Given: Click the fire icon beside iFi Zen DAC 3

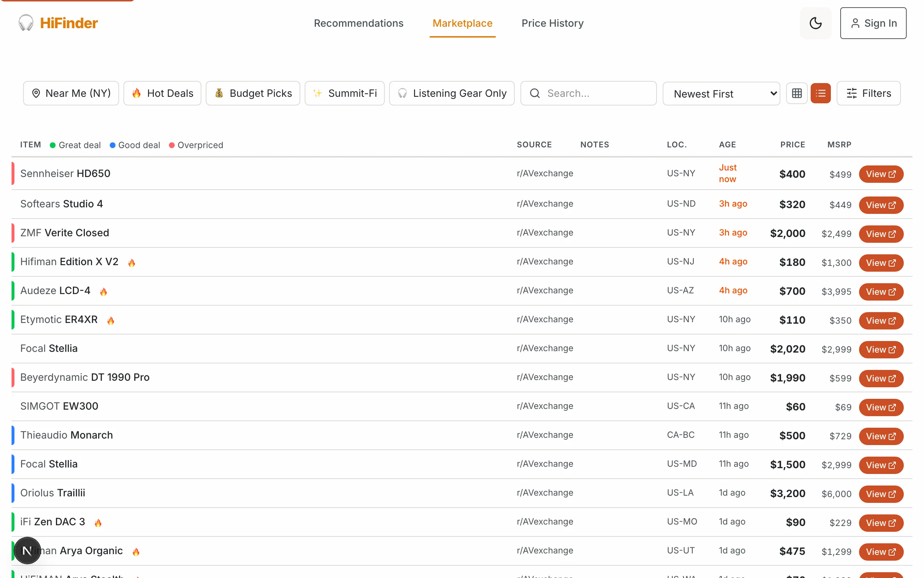Looking at the screenshot, I should [98, 523].
